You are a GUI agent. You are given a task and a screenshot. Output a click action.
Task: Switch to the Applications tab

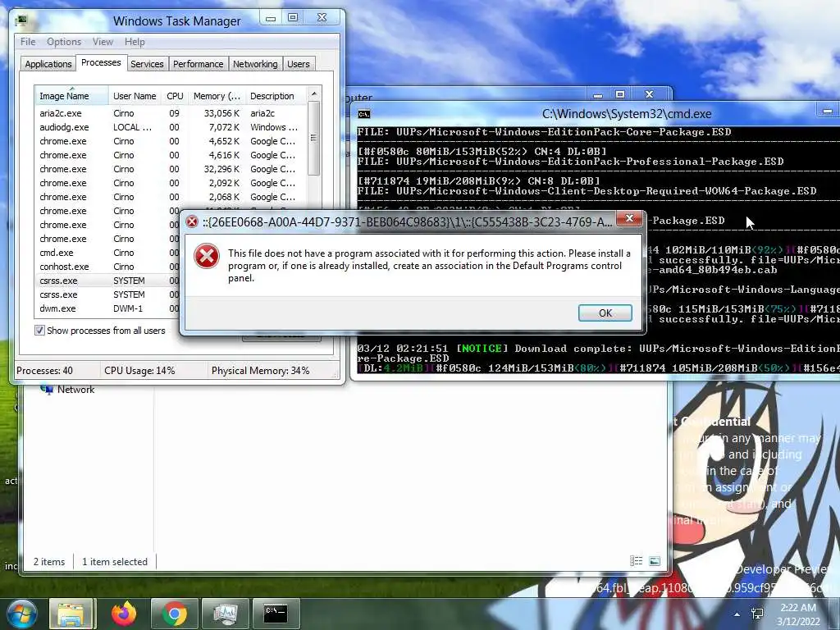48,64
